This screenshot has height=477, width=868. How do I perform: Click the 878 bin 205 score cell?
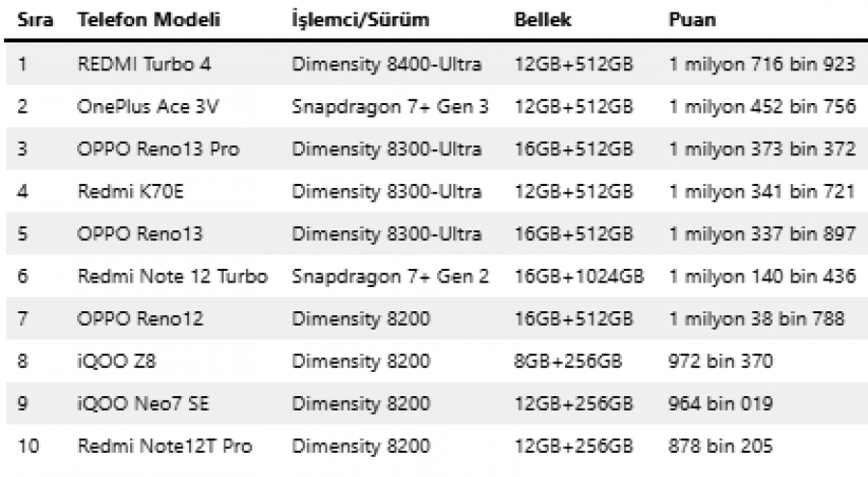[720, 446]
